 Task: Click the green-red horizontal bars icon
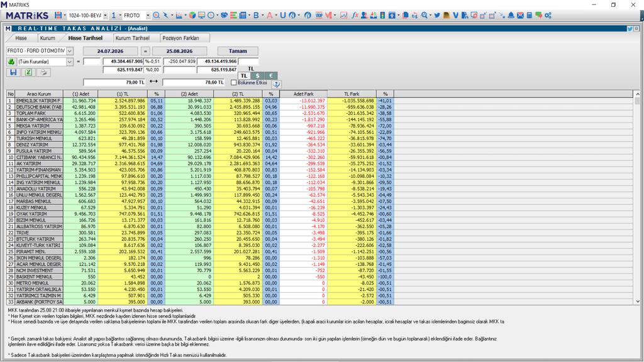tap(233, 15)
